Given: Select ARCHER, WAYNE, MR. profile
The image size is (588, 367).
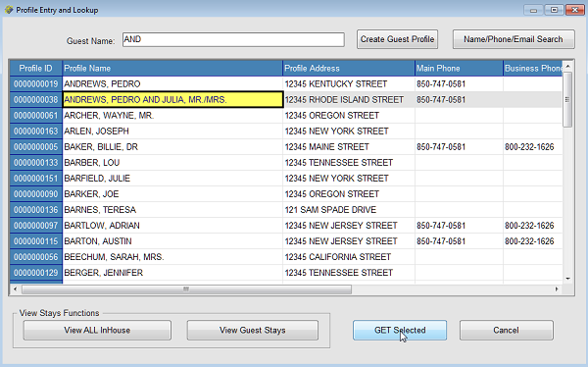Looking at the screenshot, I should click(x=172, y=116).
